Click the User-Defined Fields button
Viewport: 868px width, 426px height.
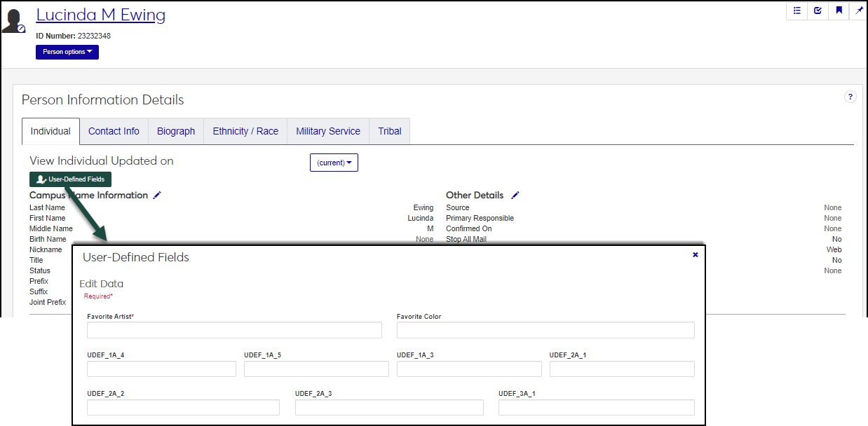pos(70,179)
